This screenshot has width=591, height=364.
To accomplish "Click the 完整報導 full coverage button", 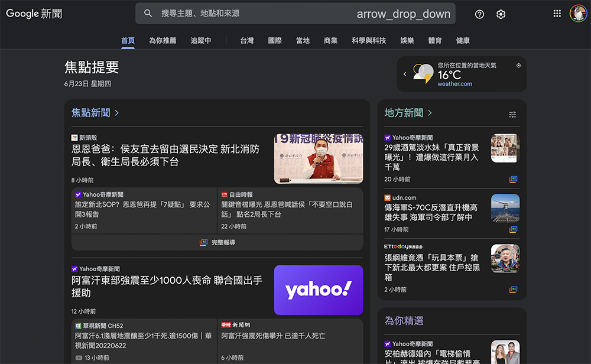I will coord(217,242).
